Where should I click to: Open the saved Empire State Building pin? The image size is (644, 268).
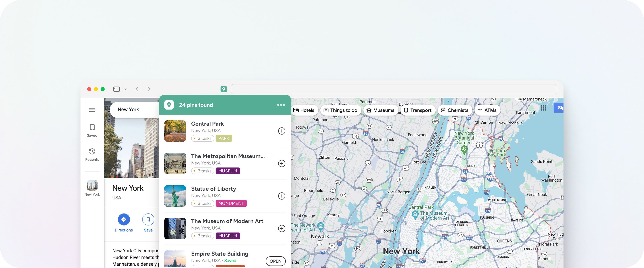pyautogui.click(x=276, y=261)
